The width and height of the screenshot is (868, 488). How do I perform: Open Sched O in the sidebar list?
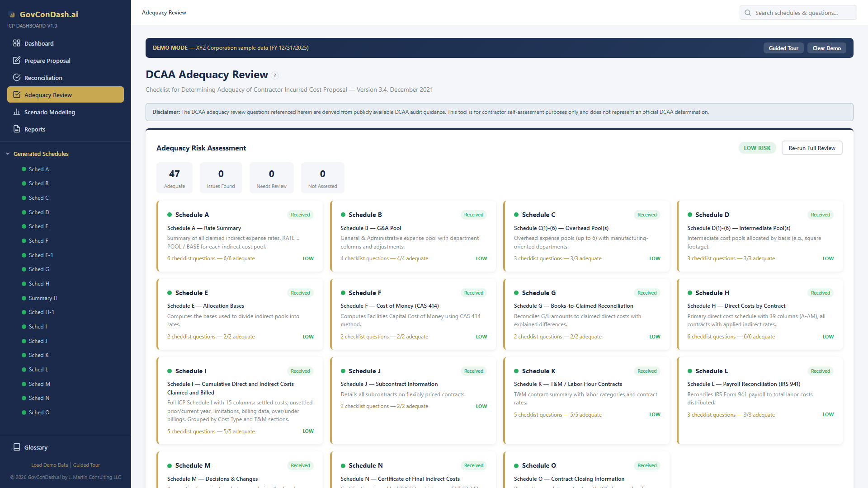click(39, 412)
